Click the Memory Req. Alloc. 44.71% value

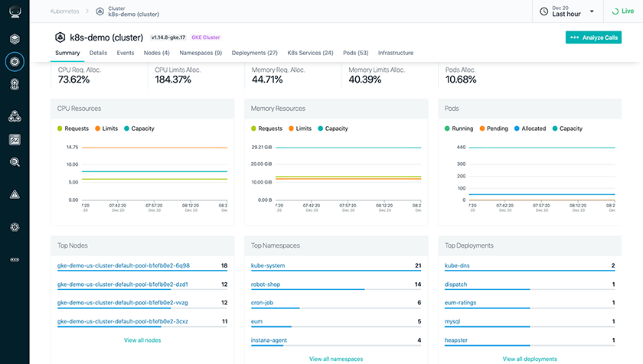click(x=267, y=80)
